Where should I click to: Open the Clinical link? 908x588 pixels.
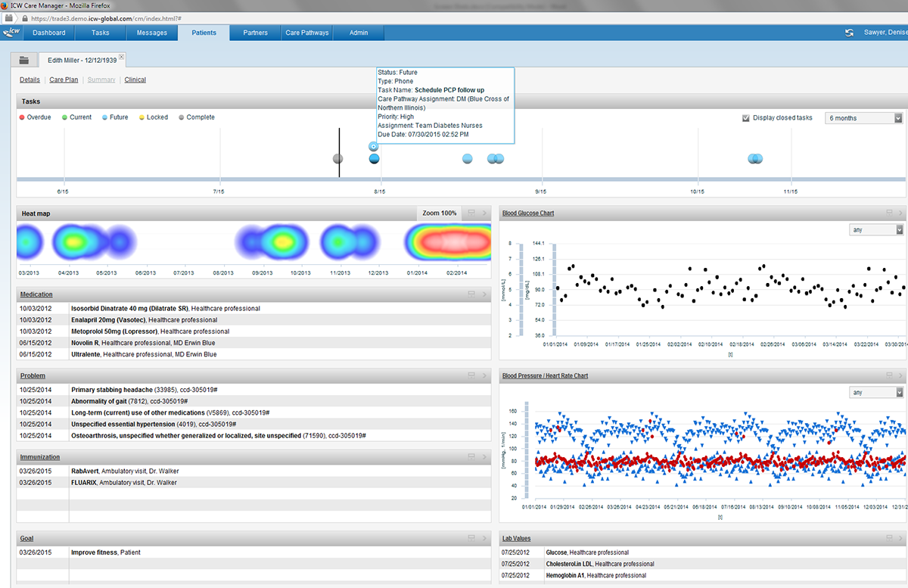click(x=135, y=79)
